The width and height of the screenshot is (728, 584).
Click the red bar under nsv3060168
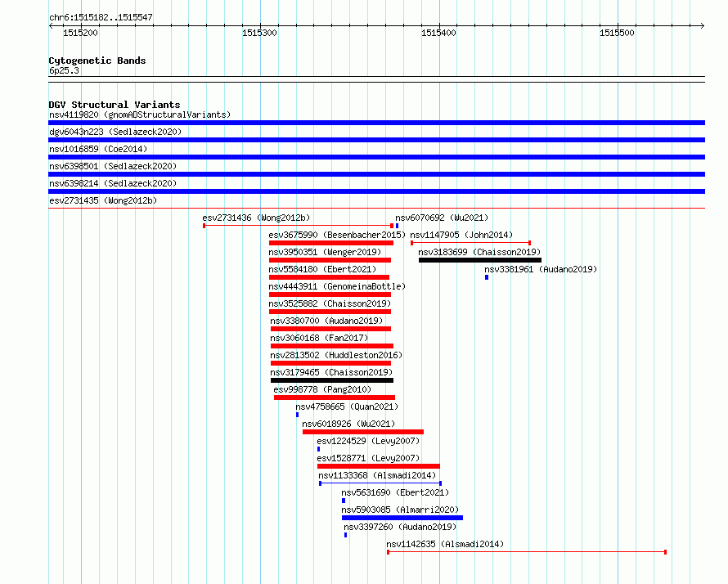(332, 346)
